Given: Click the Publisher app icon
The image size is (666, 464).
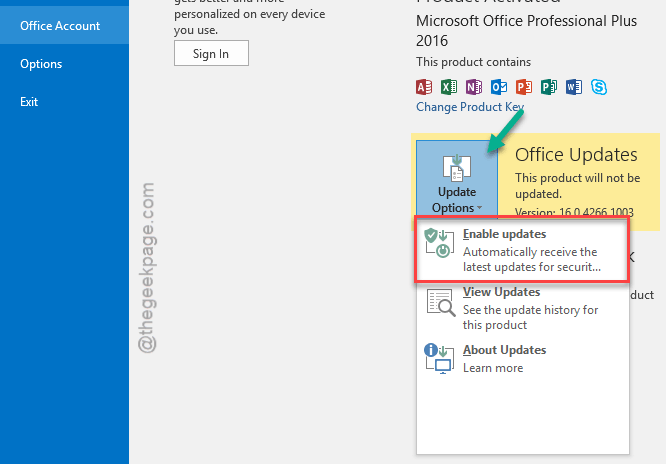Looking at the screenshot, I should [x=549, y=87].
